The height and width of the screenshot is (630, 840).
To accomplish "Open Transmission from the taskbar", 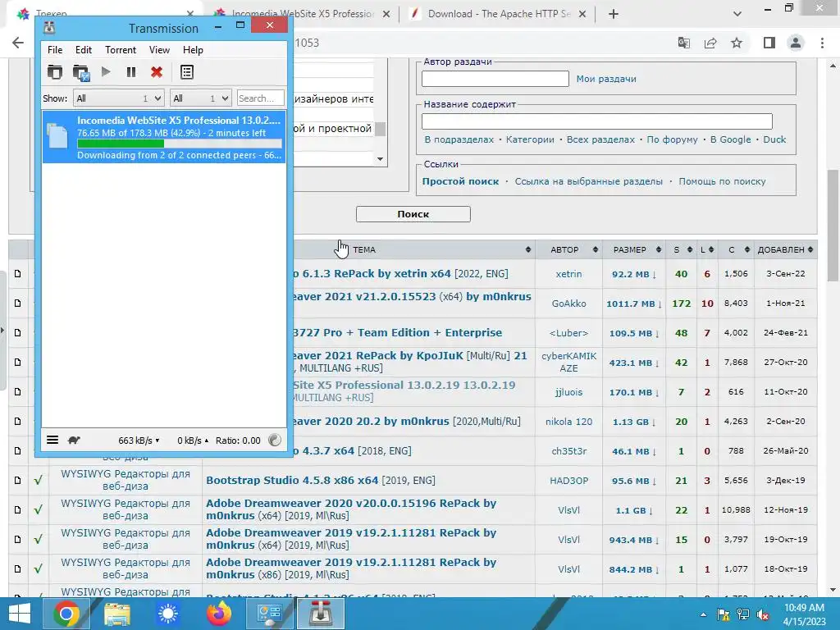I will [321, 614].
